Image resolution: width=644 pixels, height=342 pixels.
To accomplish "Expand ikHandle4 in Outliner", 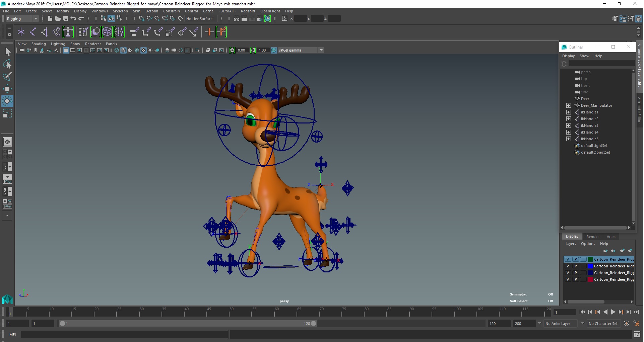I will pyautogui.click(x=569, y=132).
